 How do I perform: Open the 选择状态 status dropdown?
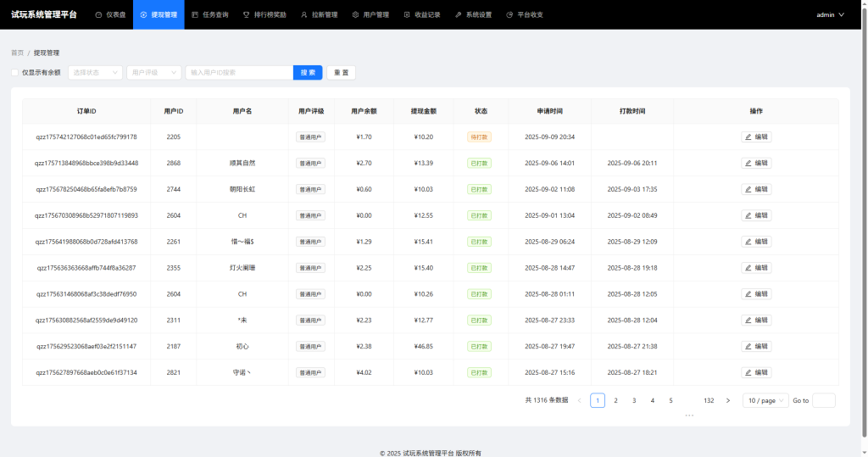[95, 73]
